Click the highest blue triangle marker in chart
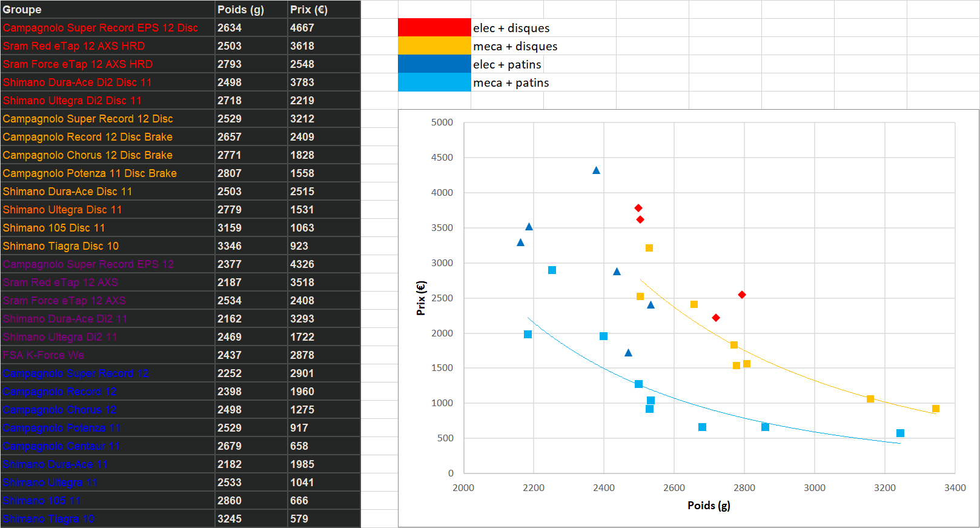 596,170
